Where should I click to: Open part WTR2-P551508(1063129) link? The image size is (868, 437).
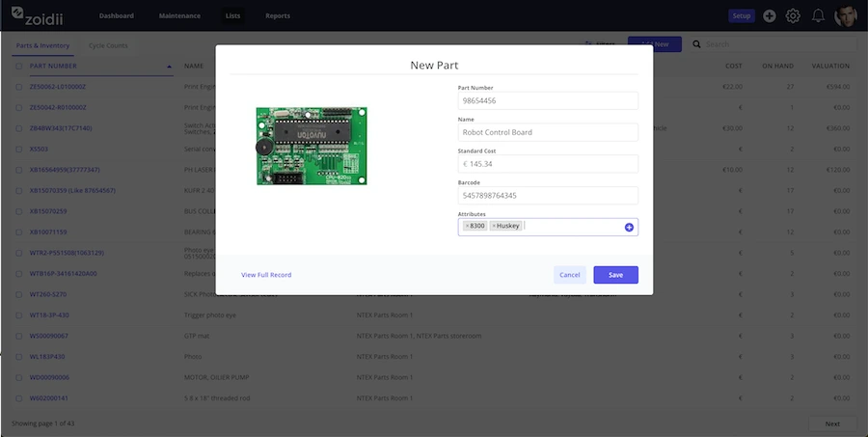[67, 253]
